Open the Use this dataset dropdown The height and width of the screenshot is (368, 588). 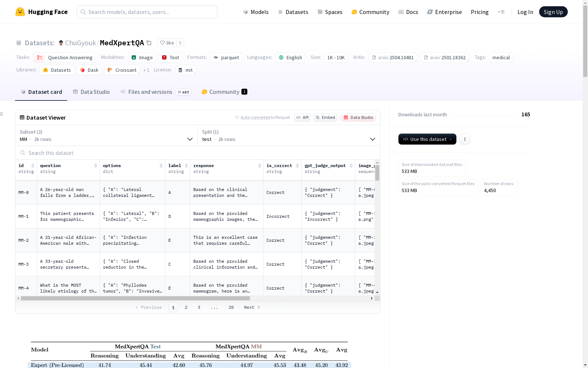pos(427,139)
